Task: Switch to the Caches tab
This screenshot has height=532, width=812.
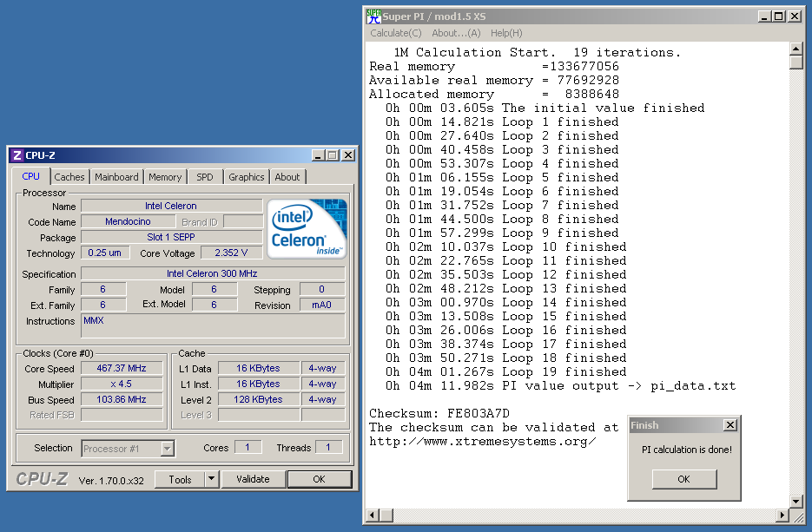Action: (69, 177)
